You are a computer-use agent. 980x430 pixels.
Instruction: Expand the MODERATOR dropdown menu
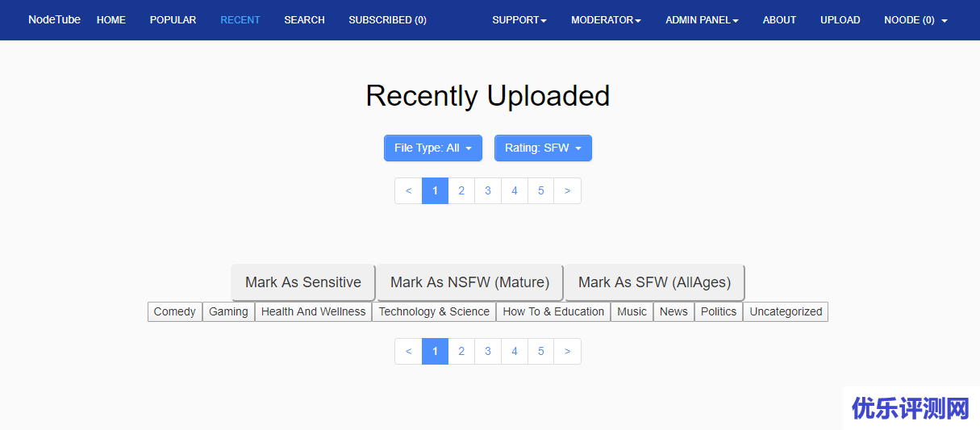[x=606, y=20]
